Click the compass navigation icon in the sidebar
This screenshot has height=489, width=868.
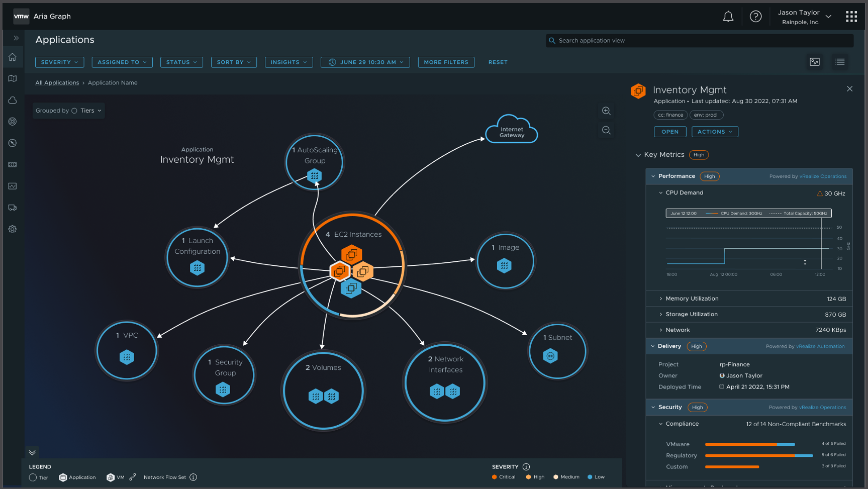13,143
